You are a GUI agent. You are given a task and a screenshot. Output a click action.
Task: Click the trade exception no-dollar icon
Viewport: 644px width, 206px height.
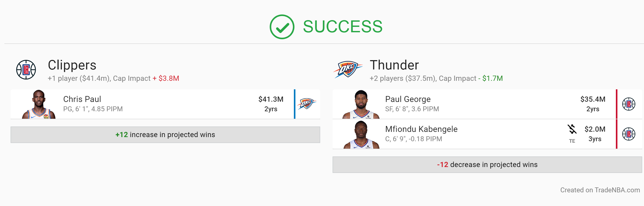pos(572,129)
